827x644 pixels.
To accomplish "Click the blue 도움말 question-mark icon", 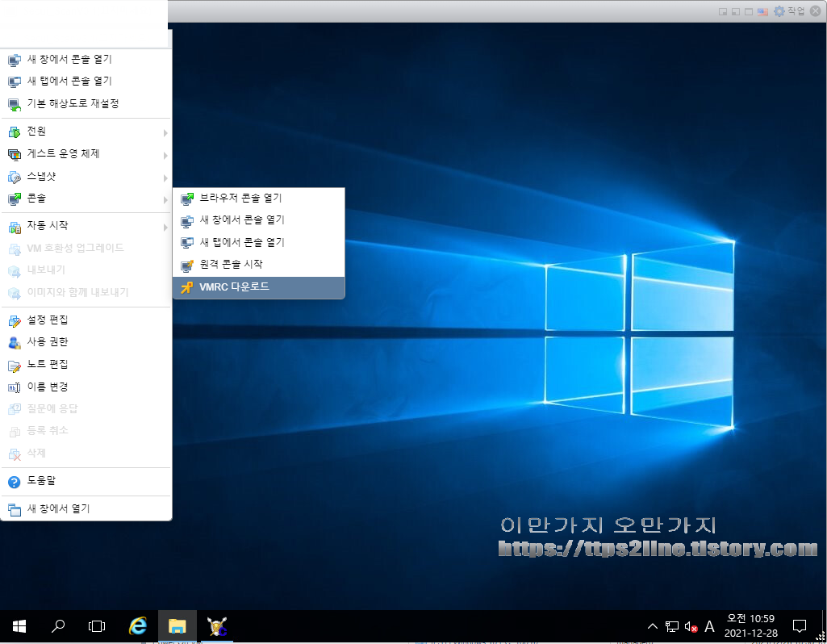I will point(15,482).
